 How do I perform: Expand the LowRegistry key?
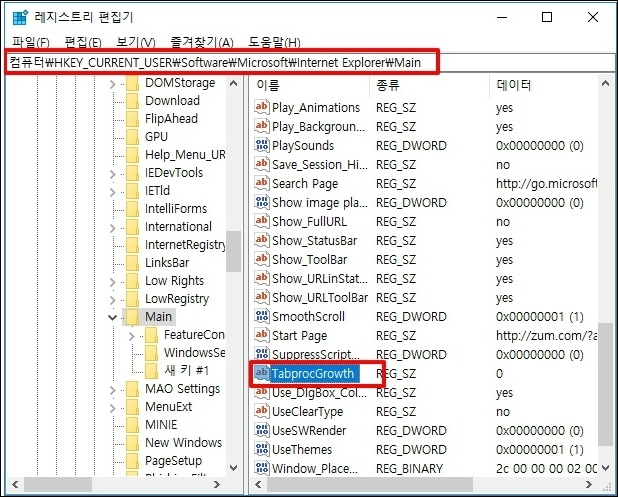(113, 300)
